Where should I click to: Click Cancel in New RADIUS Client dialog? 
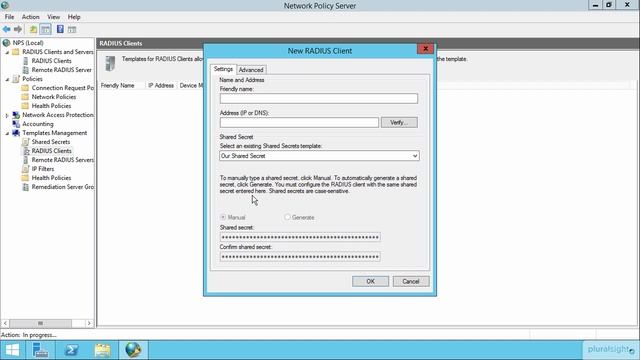(411, 281)
